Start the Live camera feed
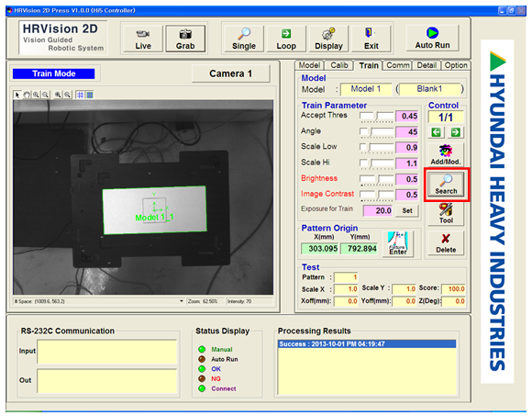 (143, 39)
